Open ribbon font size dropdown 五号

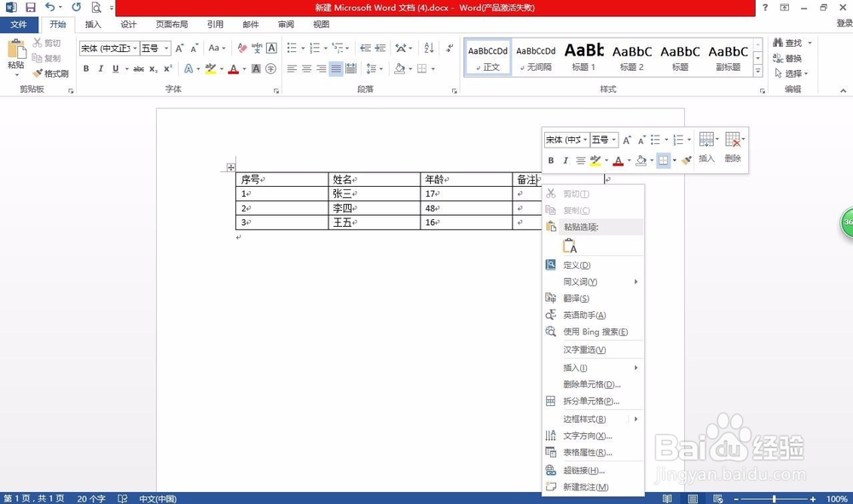tap(166, 49)
